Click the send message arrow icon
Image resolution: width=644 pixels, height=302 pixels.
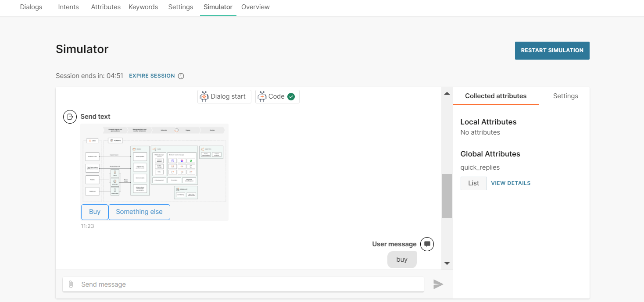[438, 284]
